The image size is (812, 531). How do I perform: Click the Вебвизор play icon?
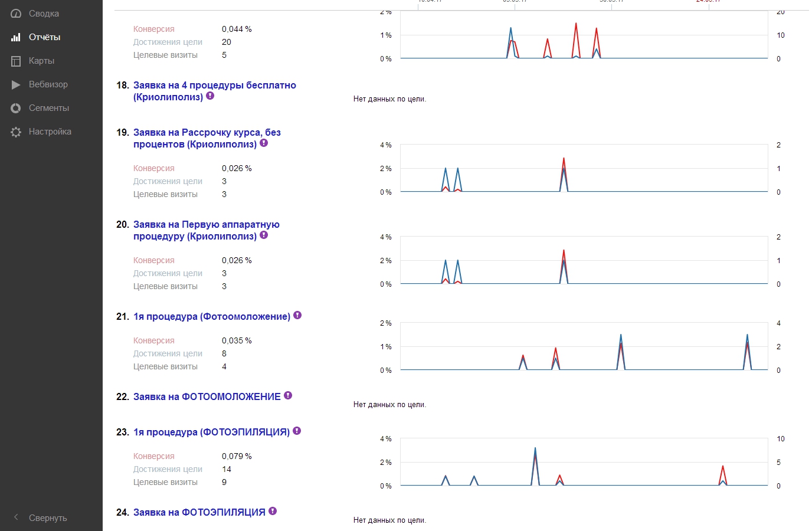pyautogui.click(x=16, y=84)
